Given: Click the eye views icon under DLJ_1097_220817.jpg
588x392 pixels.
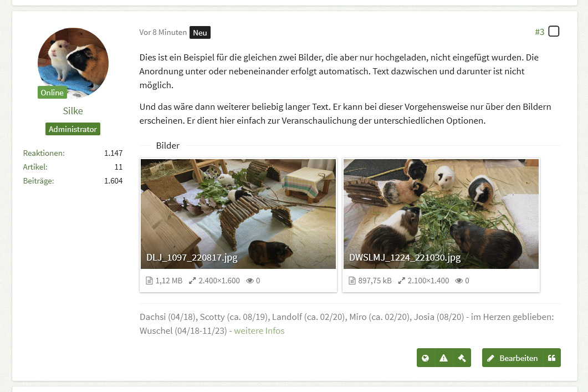Looking at the screenshot, I should pyautogui.click(x=250, y=281).
